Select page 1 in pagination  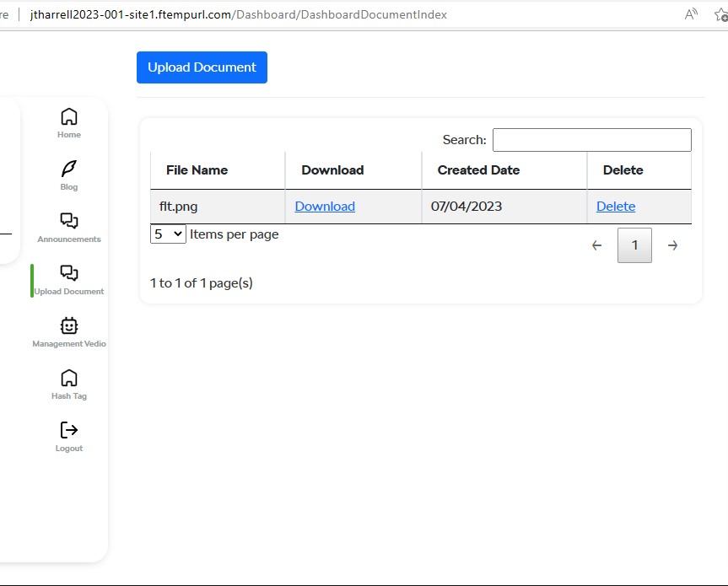634,245
